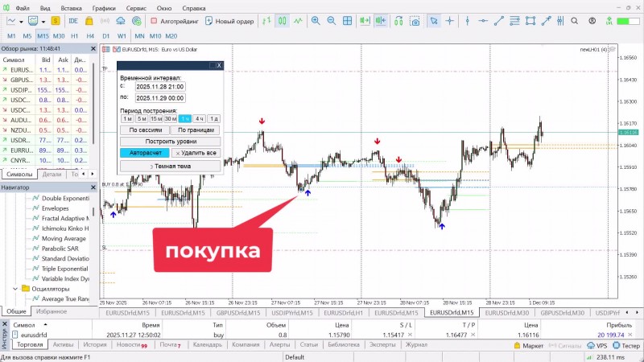Open the Тестер button in status area
This screenshot has height=362, width=644.
(627, 346)
